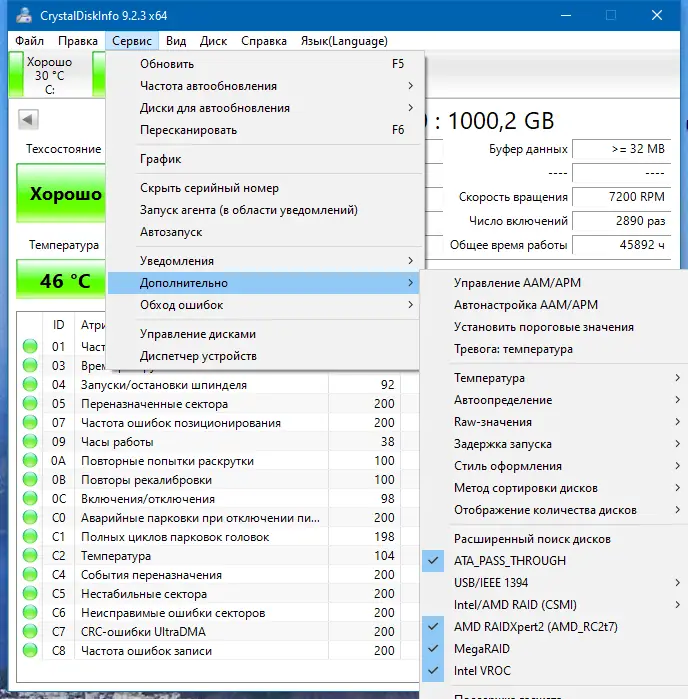Click the Число включений 2890 раз field
Image resolution: width=688 pixels, height=699 pixels.
coord(621,221)
